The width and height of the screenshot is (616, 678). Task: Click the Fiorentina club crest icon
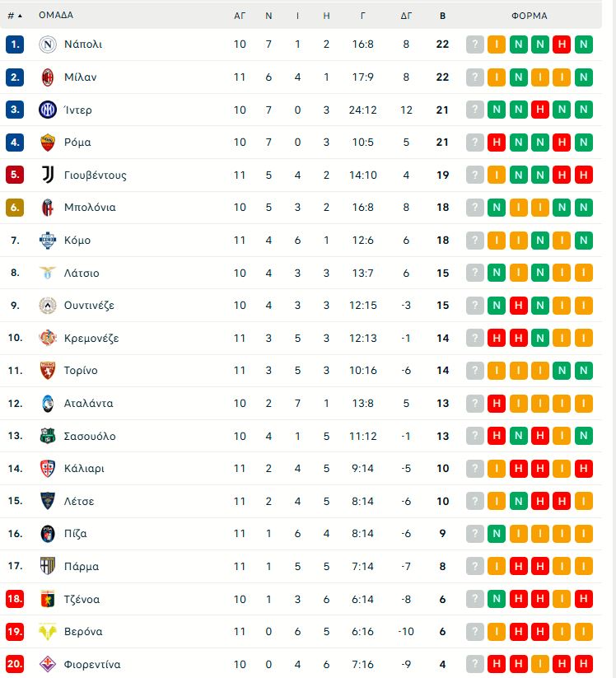pos(47,664)
